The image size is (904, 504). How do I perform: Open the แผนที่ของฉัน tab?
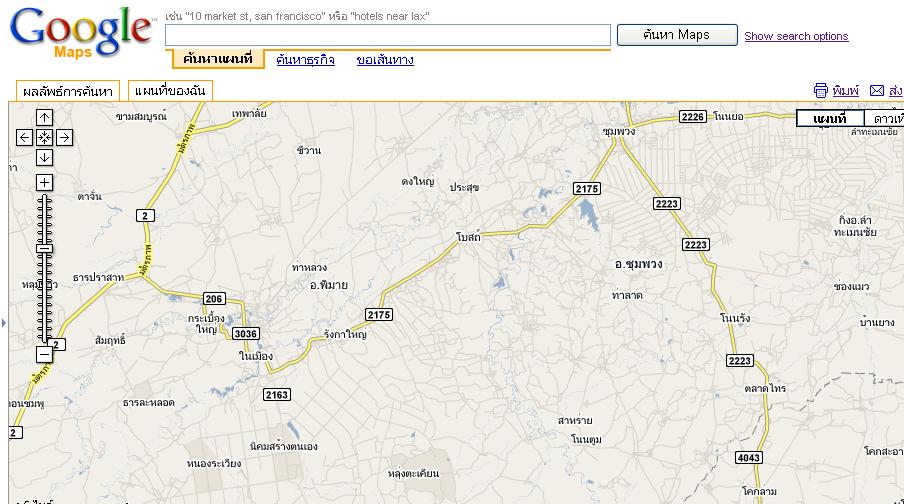[170, 91]
